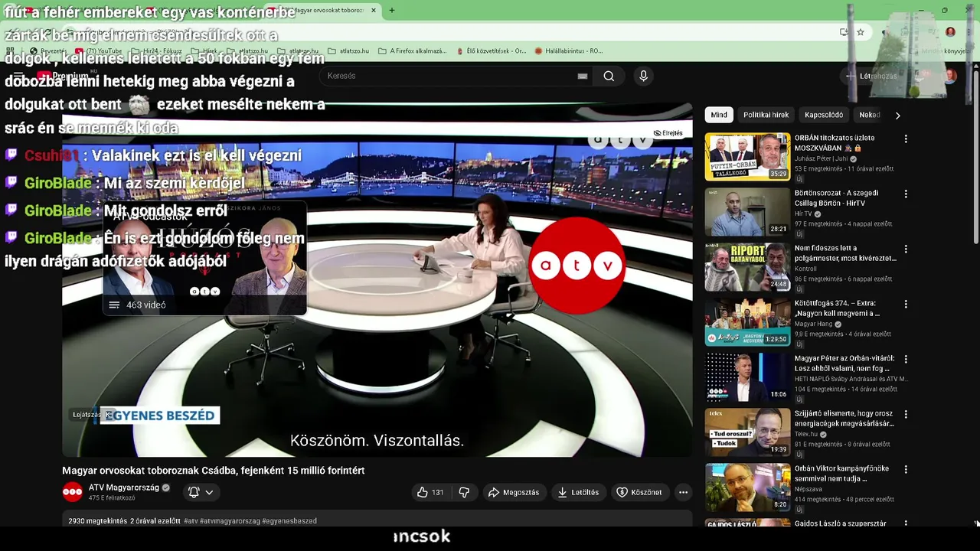Click 'Hír TV' channel name in sidebar

tap(802, 214)
